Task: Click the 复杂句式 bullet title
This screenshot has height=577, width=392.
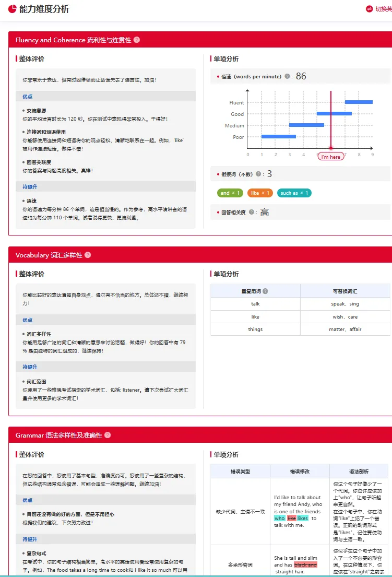Action: click(x=37, y=554)
